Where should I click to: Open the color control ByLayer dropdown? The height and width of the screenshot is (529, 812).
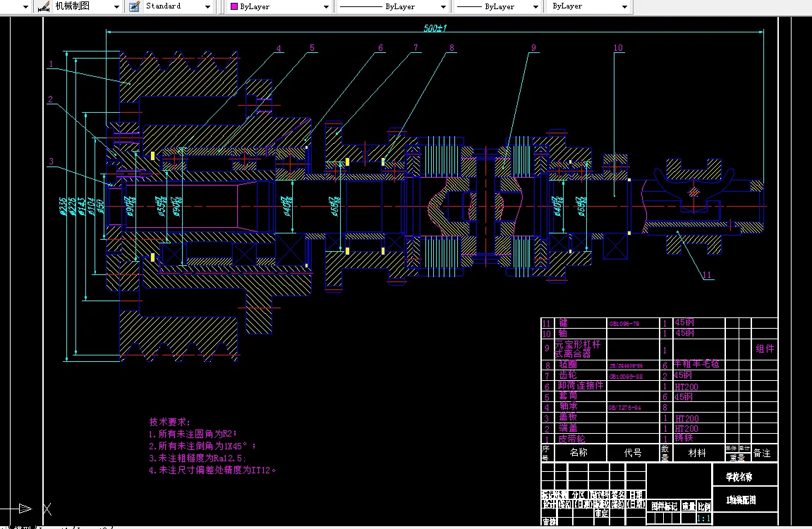click(x=326, y=7)
